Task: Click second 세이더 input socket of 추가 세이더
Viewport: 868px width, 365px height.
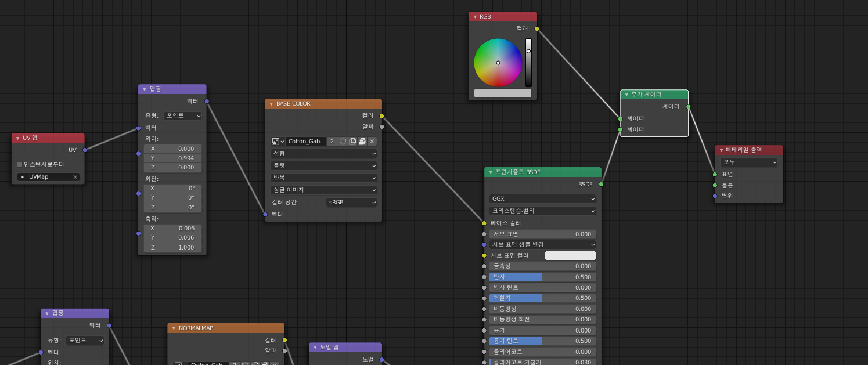Action: (620, 129)
